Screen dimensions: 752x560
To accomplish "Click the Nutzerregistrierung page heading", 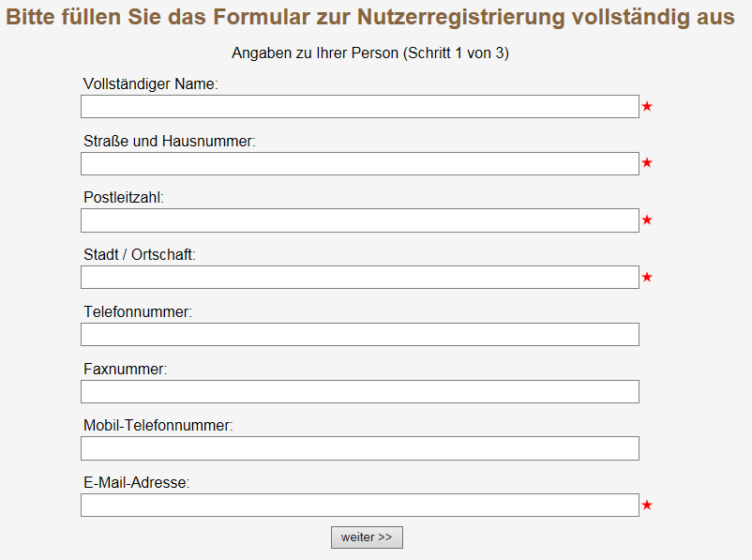I will point(370,17).
